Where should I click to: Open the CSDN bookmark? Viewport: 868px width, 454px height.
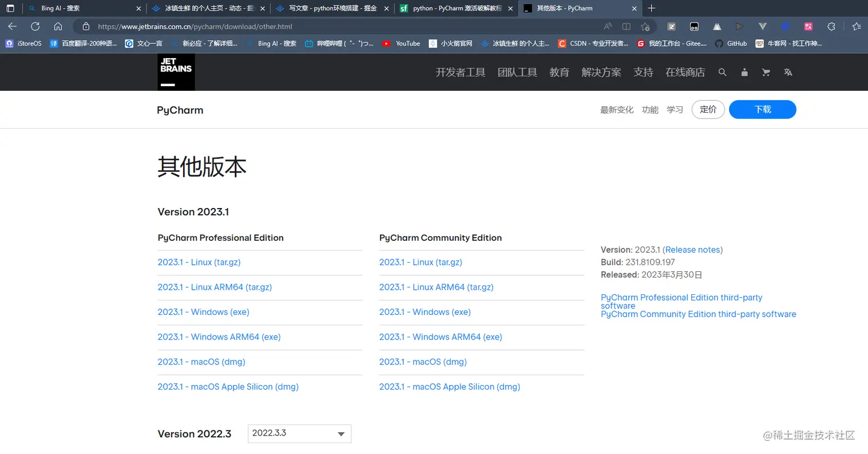click(x=593, y=43)
